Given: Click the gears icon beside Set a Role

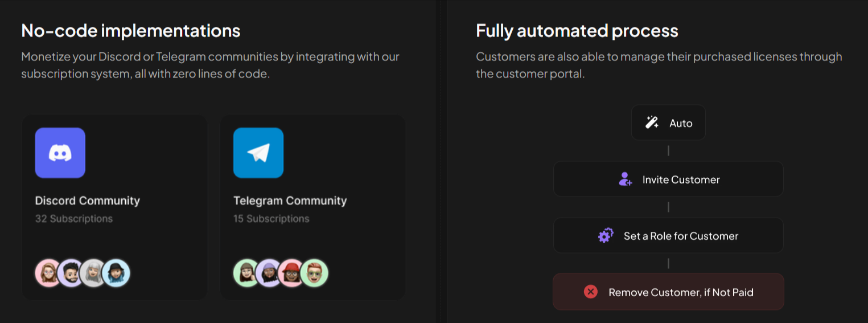Looking at the screenshot, I should click(606, 235).
